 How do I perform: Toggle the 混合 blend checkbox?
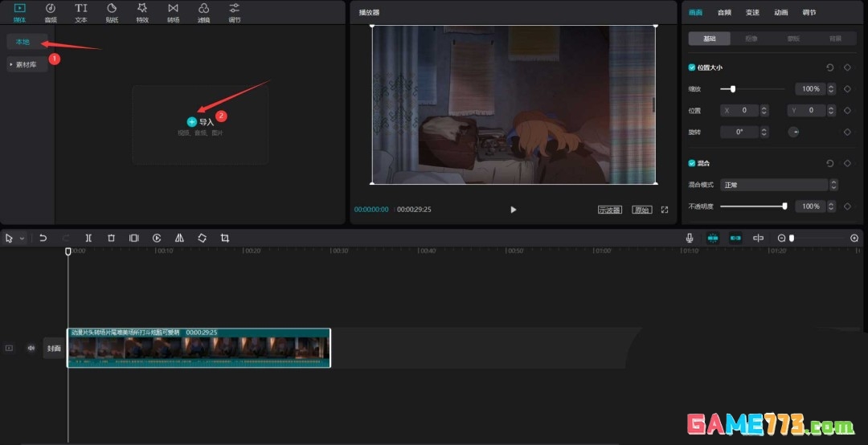[x=691, y=163]
